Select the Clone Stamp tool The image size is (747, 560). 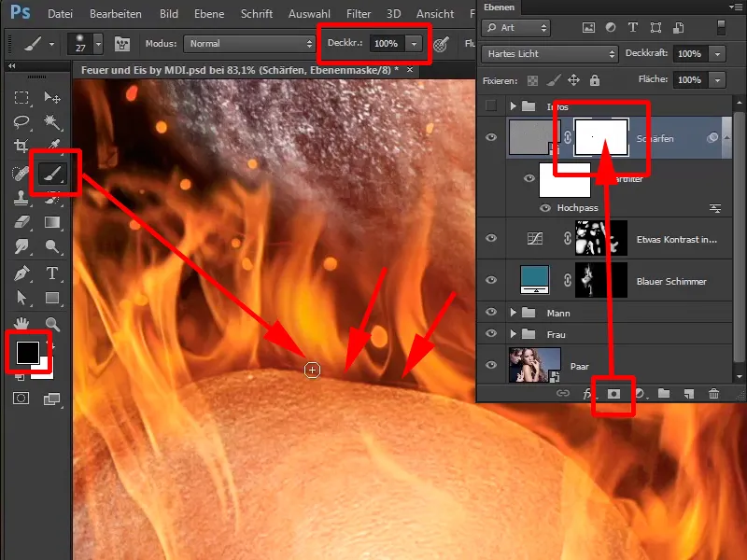pos(21,198)
